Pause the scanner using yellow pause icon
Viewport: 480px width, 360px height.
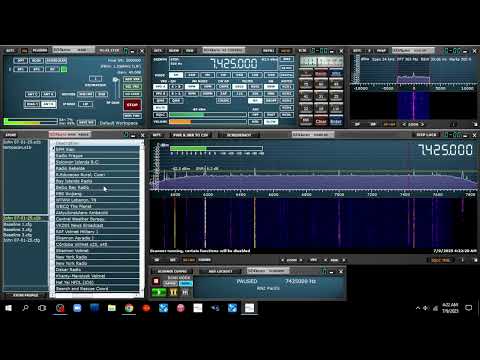pos(173,292)
